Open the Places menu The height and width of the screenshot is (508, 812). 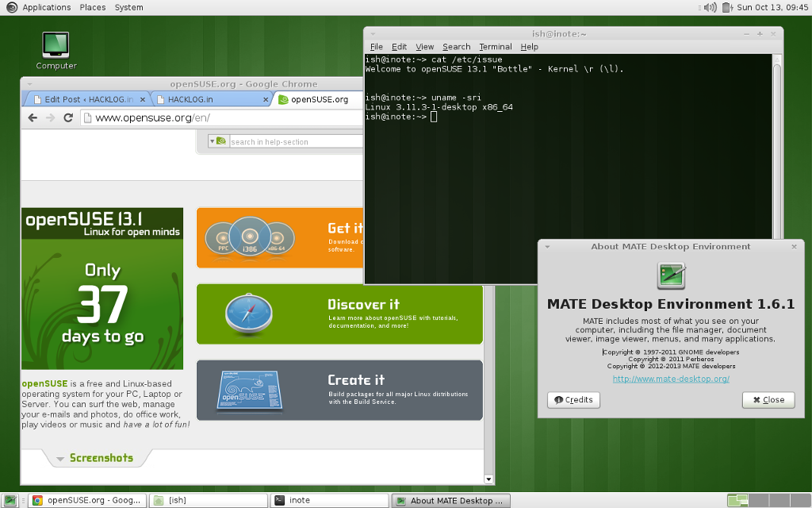(93, 7)
